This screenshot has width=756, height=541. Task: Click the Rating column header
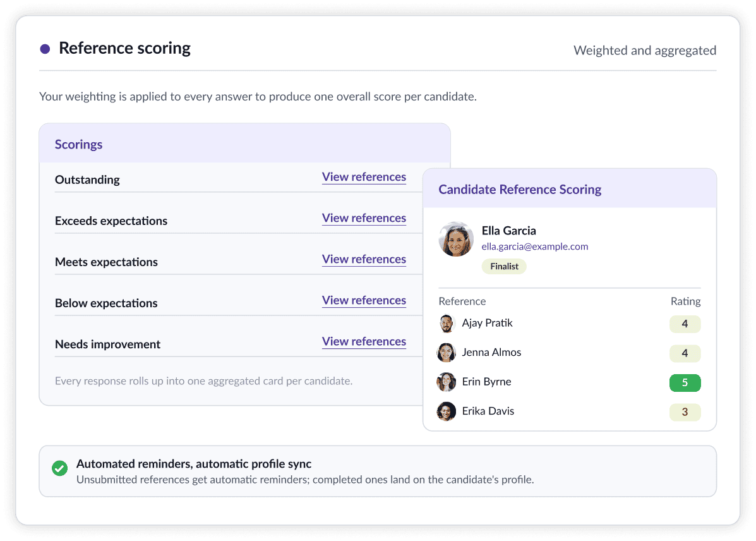(685, 301)
